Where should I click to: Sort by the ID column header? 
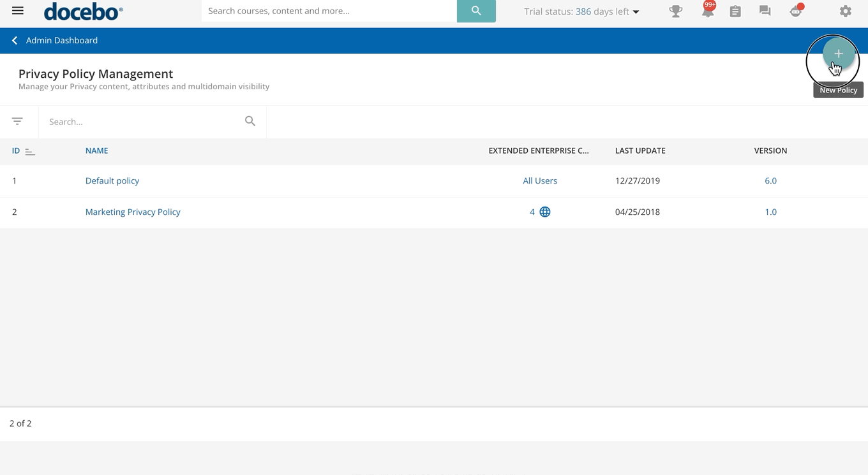click(x=16, y=151)
